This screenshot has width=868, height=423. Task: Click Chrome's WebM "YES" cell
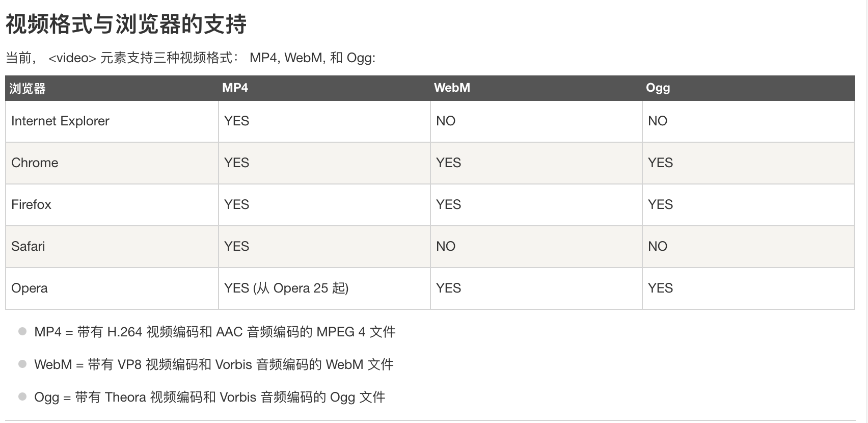coord(448,163)
